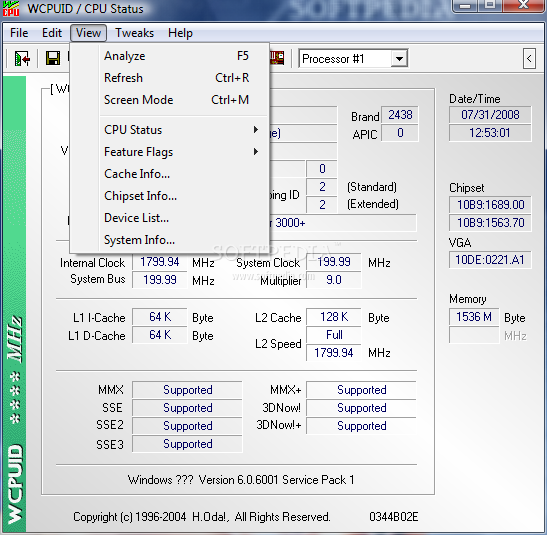Open the Processor #1 dropdown

pyautogui.click(x=399, y=59)
